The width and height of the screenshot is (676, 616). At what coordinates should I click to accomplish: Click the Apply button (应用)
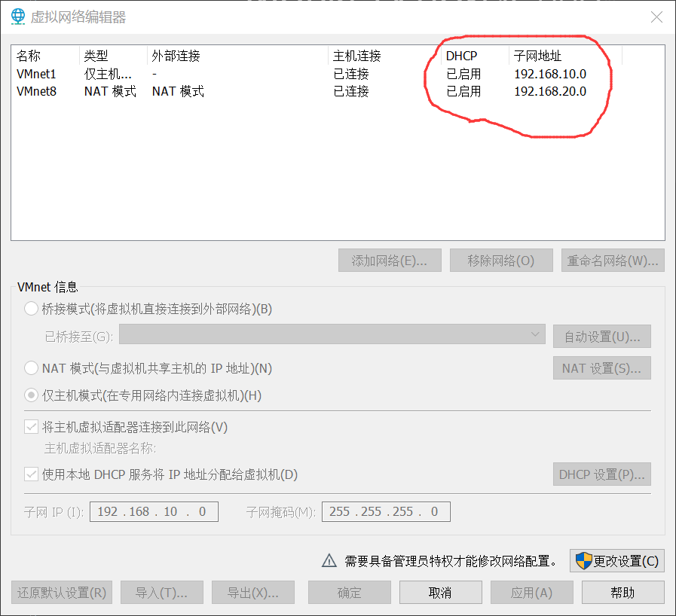pyautogui.click(x=531, y=593)
